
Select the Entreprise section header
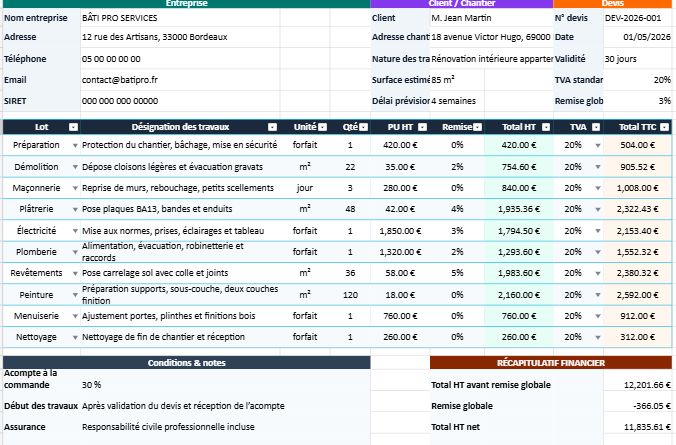click(x=187, y=3)
